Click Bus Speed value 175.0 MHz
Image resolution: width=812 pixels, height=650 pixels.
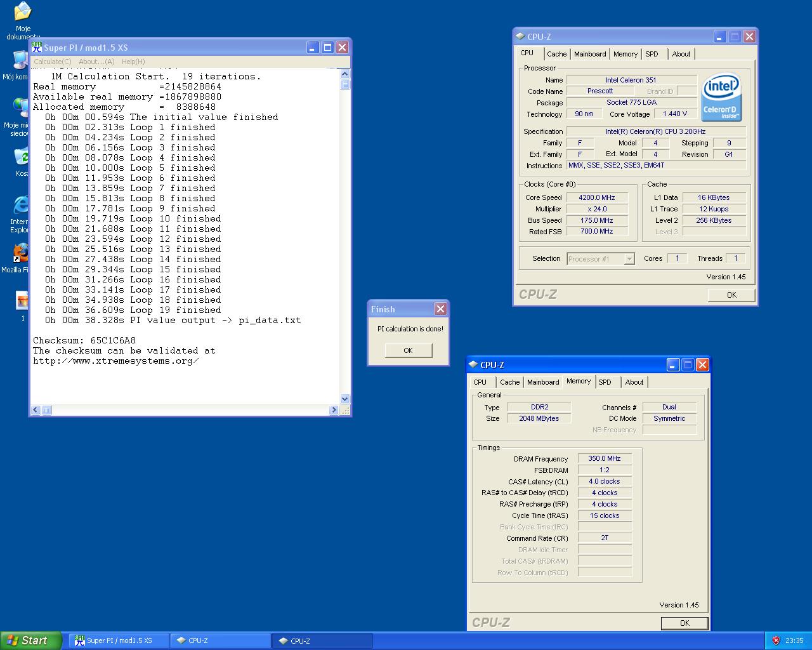[x=597, y=220]
